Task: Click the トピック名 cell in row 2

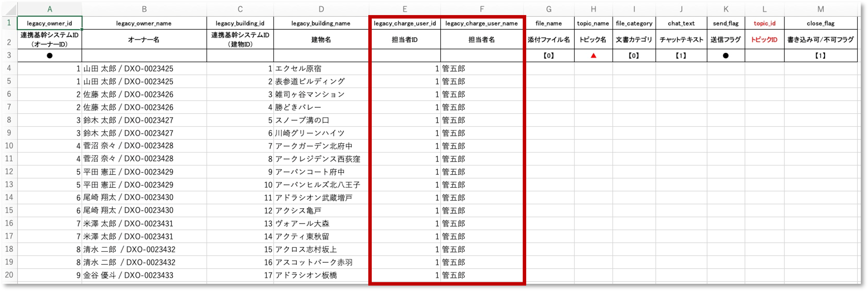Action: [593, 39]
